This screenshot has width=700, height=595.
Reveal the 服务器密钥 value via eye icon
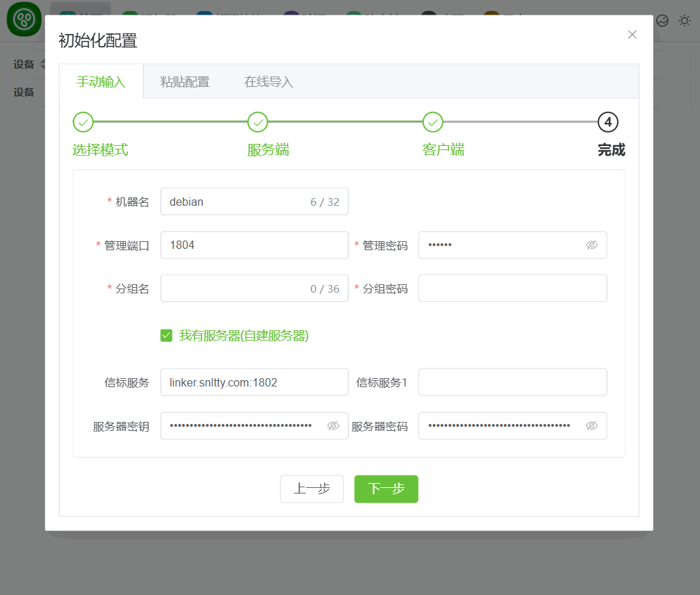(333, 426)
